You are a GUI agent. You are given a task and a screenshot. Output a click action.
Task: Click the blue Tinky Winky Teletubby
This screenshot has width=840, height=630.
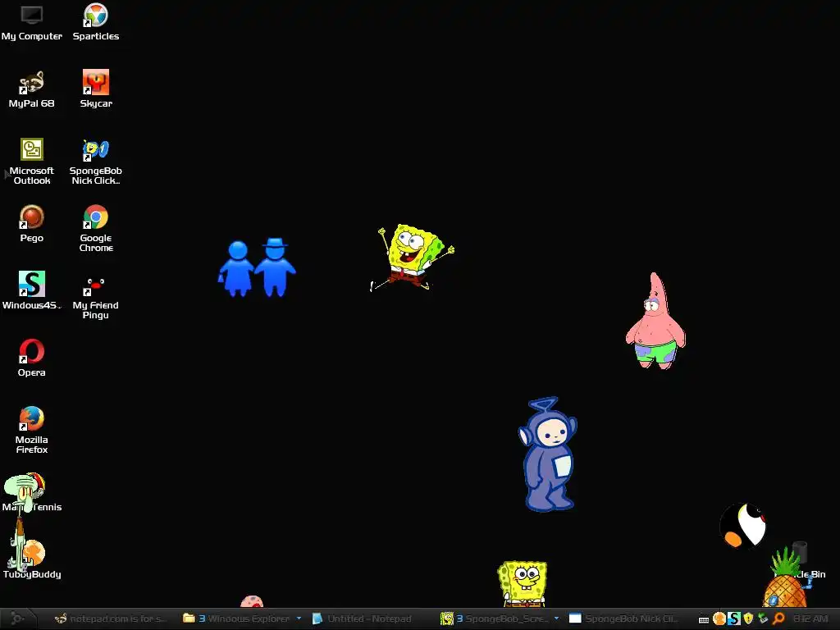pos(547,454)
